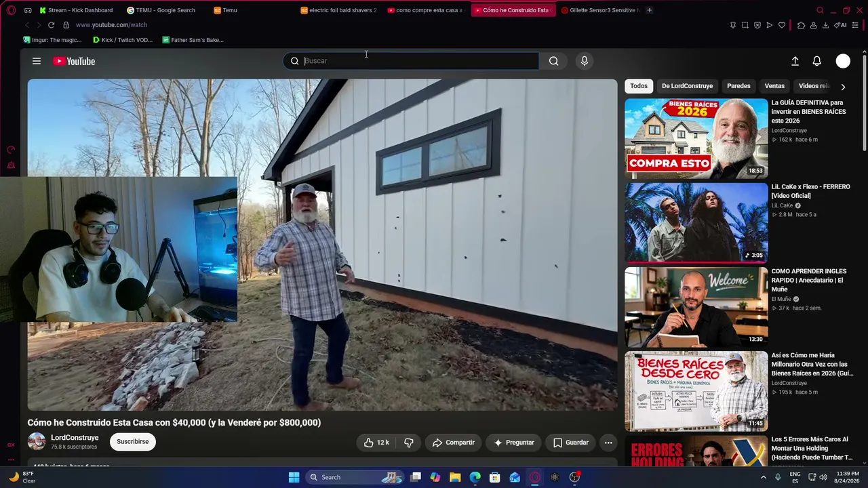Switch to TEMU - Google Search tab
This screenshot has width=868, height=488.
click(165, 10)
